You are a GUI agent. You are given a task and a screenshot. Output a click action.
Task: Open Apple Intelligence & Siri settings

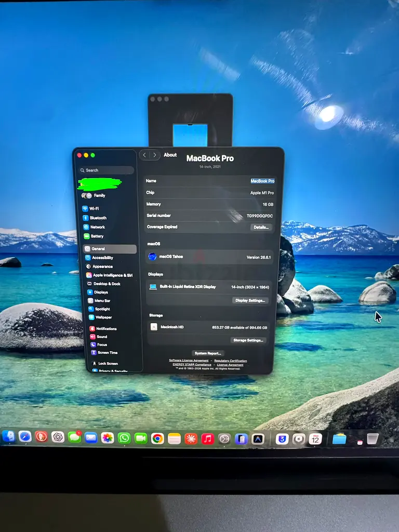(109, 275)
